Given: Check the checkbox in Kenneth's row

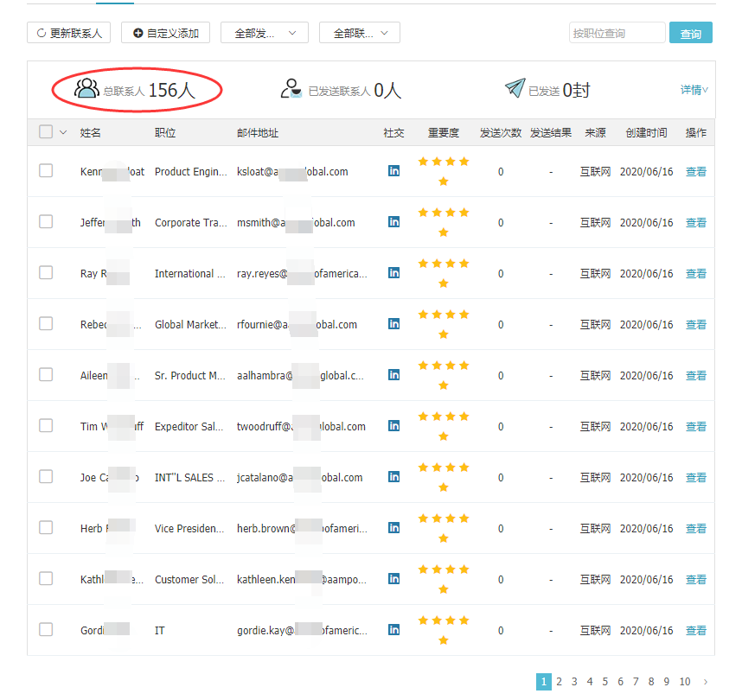Looking at the screenshot, I should point(46,170).
